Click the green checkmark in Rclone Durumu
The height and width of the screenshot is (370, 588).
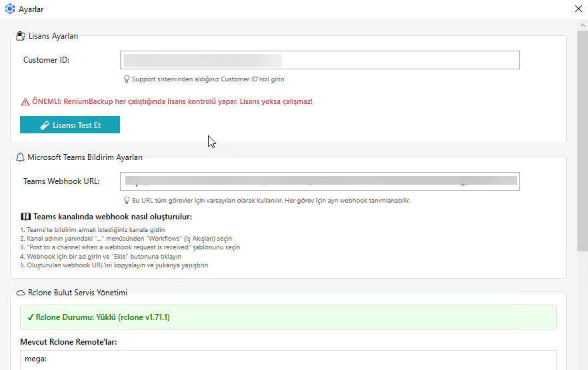click(x=31, y=317)
